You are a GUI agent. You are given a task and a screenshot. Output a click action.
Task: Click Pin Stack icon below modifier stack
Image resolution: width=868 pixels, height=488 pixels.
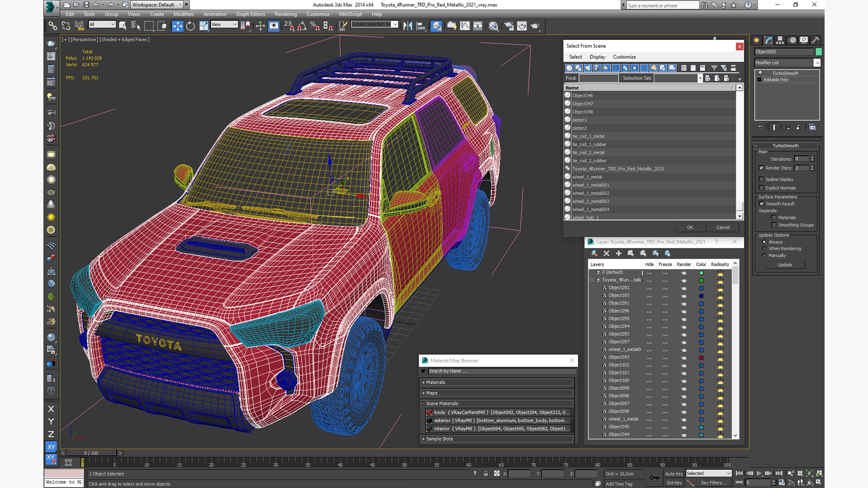760,127
